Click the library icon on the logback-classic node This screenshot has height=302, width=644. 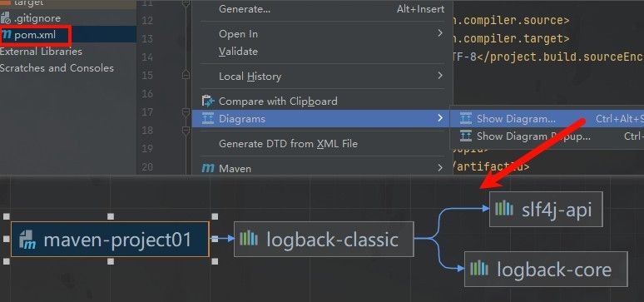pos(249,238)
